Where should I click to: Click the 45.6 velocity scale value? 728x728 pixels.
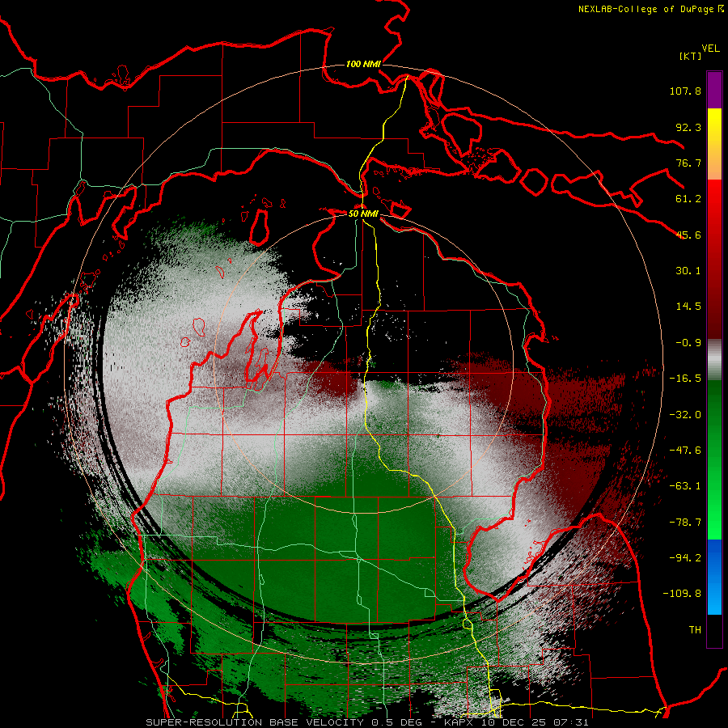688,235
